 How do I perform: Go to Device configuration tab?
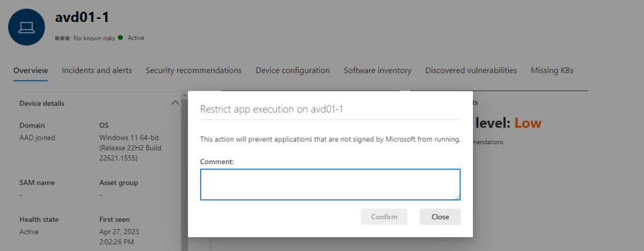(x=293, y=70)
